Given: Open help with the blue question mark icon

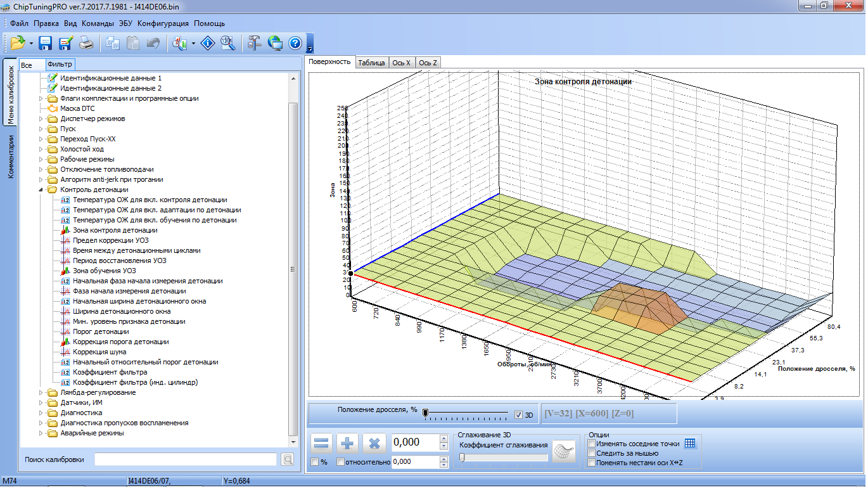Looking at the screenshot, I should [295, 43].
